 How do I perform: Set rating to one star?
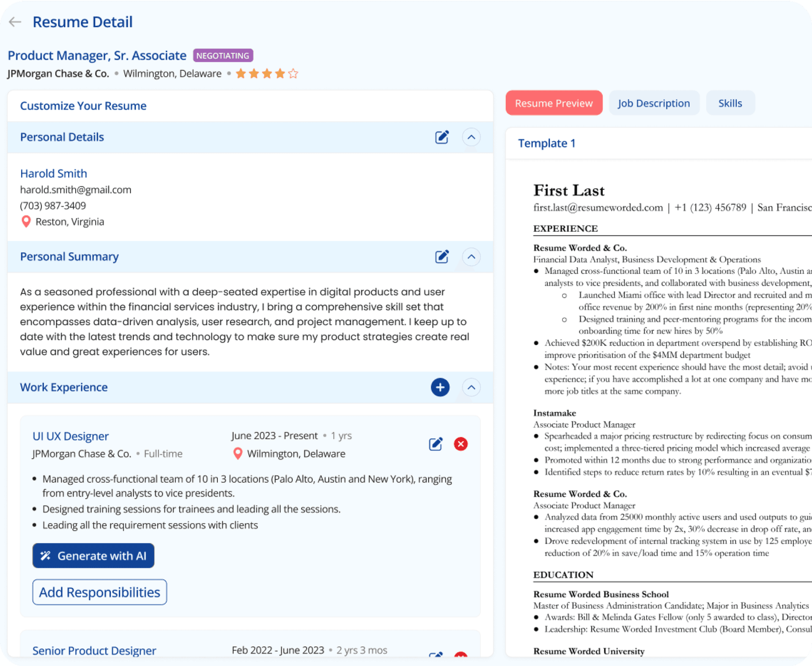coord(241,74)
